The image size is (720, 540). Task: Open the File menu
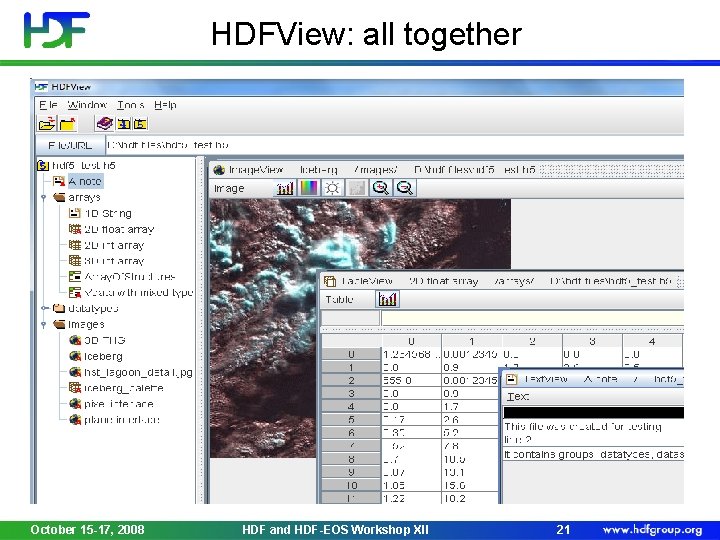point(48,105)
